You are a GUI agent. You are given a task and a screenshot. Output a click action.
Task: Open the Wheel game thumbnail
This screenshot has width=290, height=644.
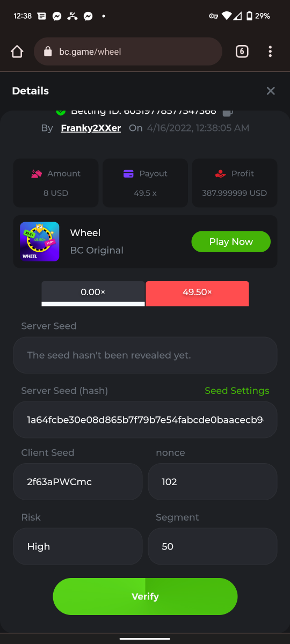pos(40,241)
